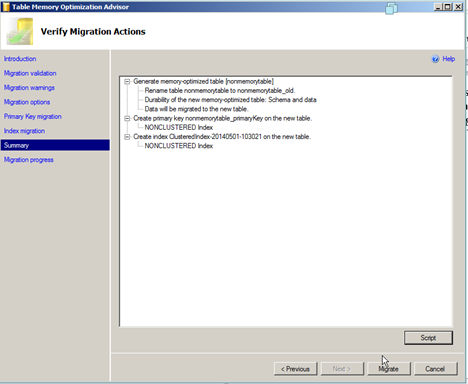Collapse the Create index ClusteredIndex node
Image resolution: width=468 pixels, height=384 pixels.
coord(127,137)
